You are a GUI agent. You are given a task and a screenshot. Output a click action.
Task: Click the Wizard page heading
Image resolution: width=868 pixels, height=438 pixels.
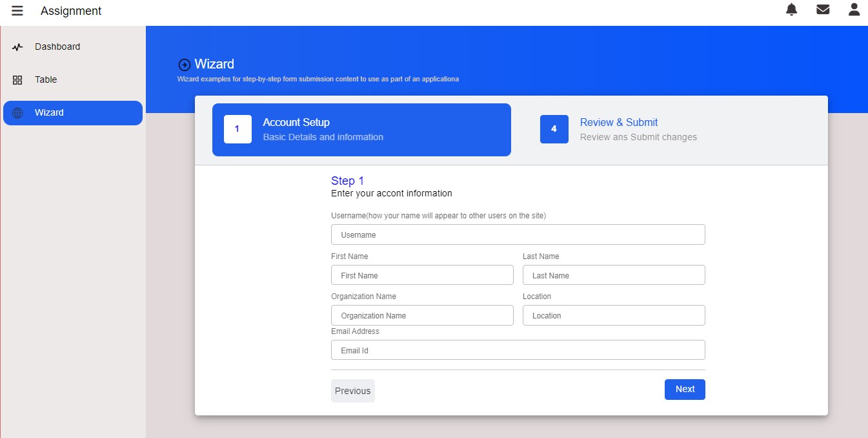(x=214, y=64)
